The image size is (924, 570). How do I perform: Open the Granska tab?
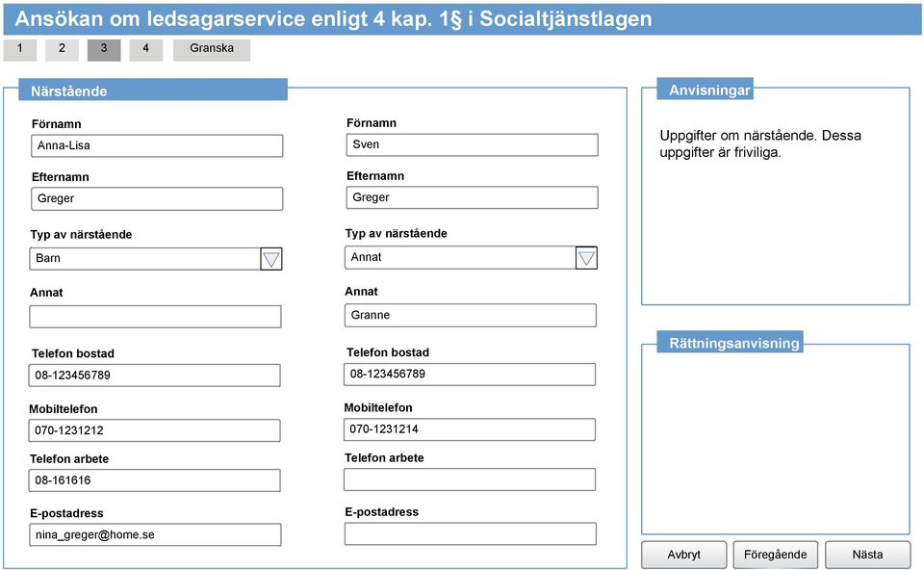tap(212, 49)
